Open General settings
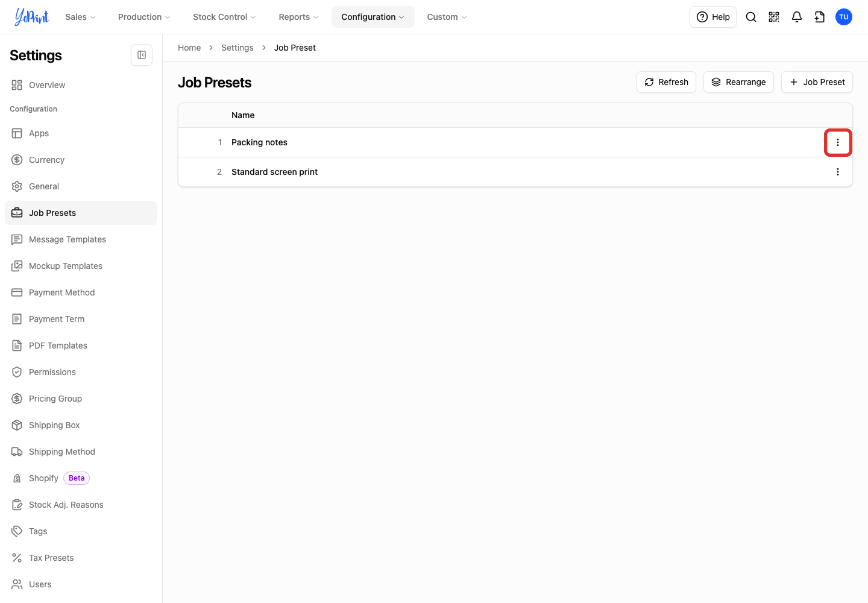The width and height of the screenshot is (868, 603). [81, 186]
